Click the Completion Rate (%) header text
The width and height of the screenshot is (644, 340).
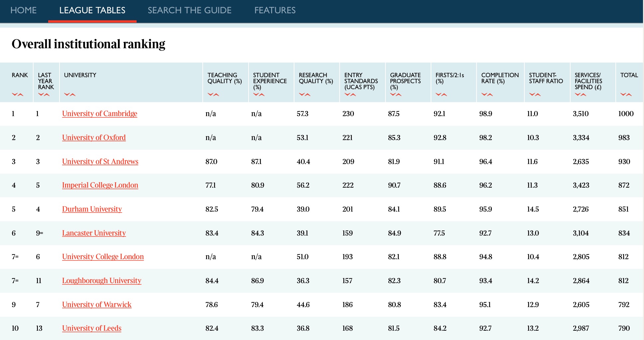point(500,78)
